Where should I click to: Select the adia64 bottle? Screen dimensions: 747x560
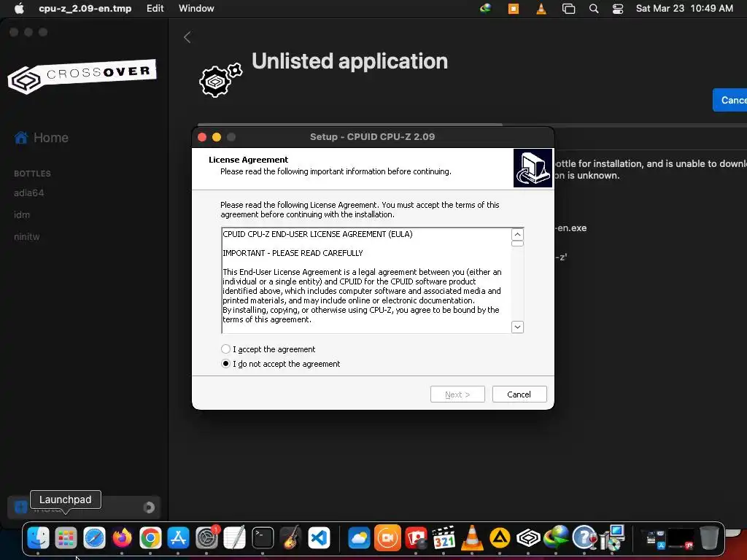(29, 192)
